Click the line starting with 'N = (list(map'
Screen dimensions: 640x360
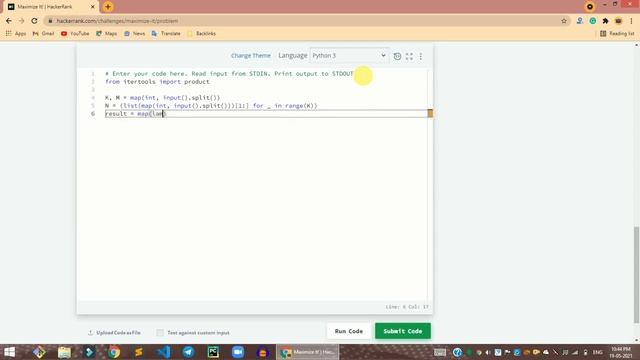click(x=211, y=106)
